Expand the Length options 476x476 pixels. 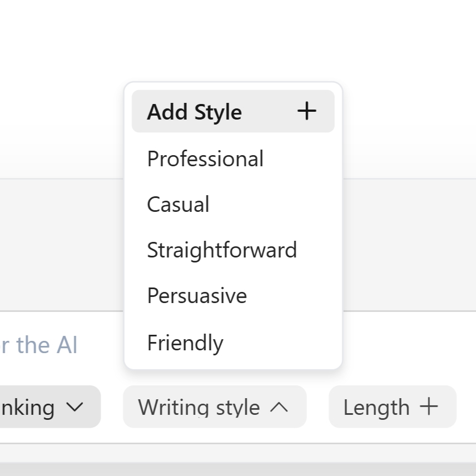pos(392,407)
